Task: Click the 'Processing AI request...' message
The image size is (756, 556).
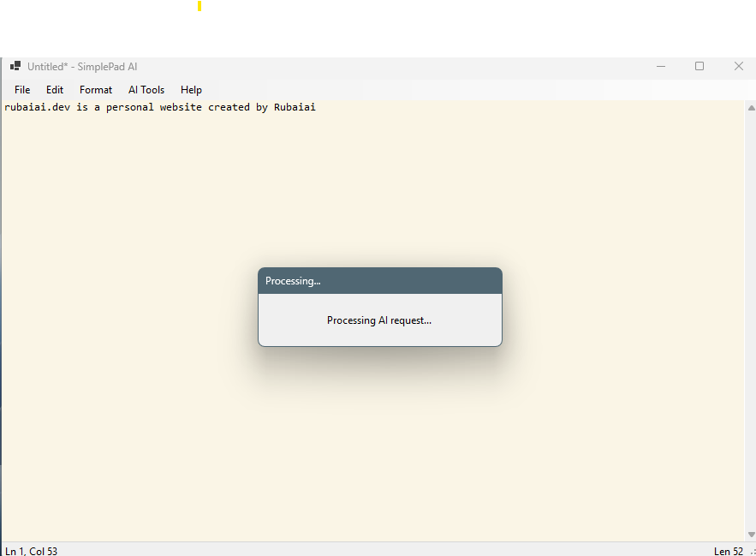Action: [x=379, y=320]
